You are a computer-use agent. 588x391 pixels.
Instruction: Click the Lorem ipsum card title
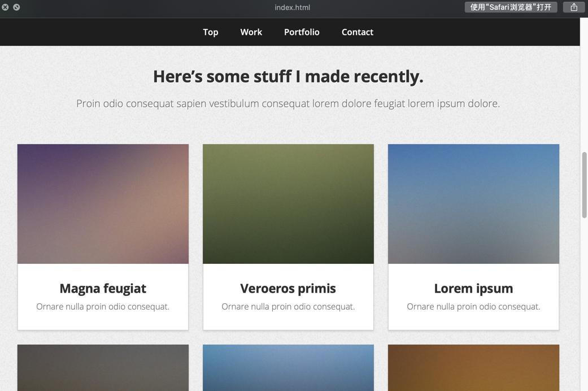point(473,288)
